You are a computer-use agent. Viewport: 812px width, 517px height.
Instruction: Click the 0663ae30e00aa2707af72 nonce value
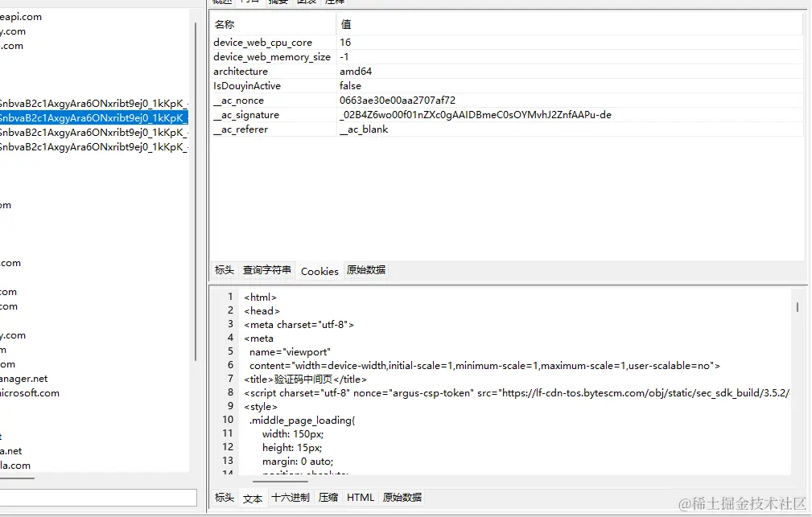[398, 101]
